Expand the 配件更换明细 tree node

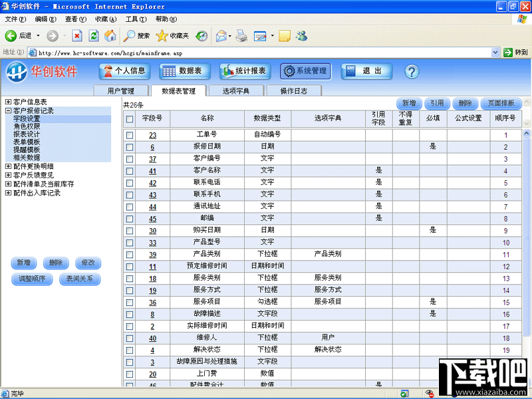(x=8, y=166)
